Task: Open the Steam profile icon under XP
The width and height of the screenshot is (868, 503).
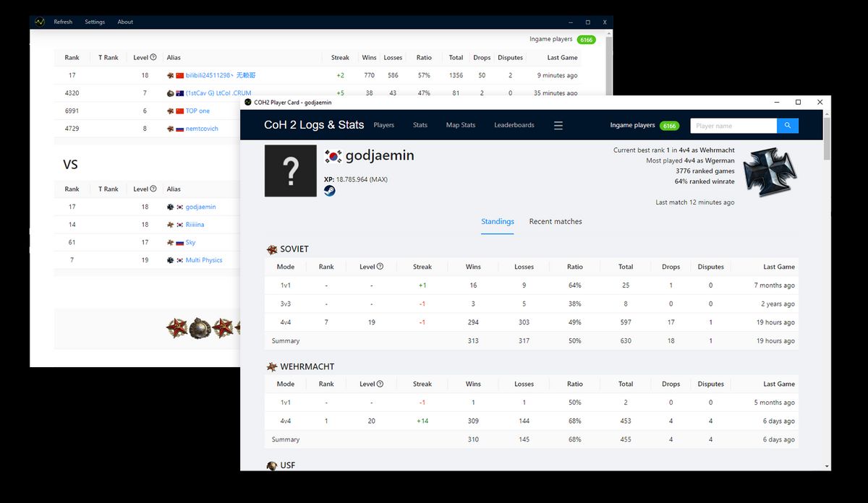Action: click(330, 191)
